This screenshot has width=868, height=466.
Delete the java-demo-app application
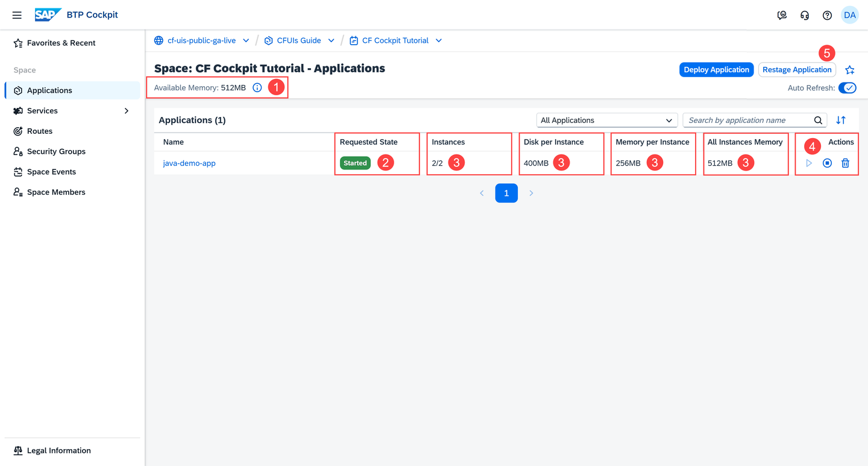click(x=845, y=163)
